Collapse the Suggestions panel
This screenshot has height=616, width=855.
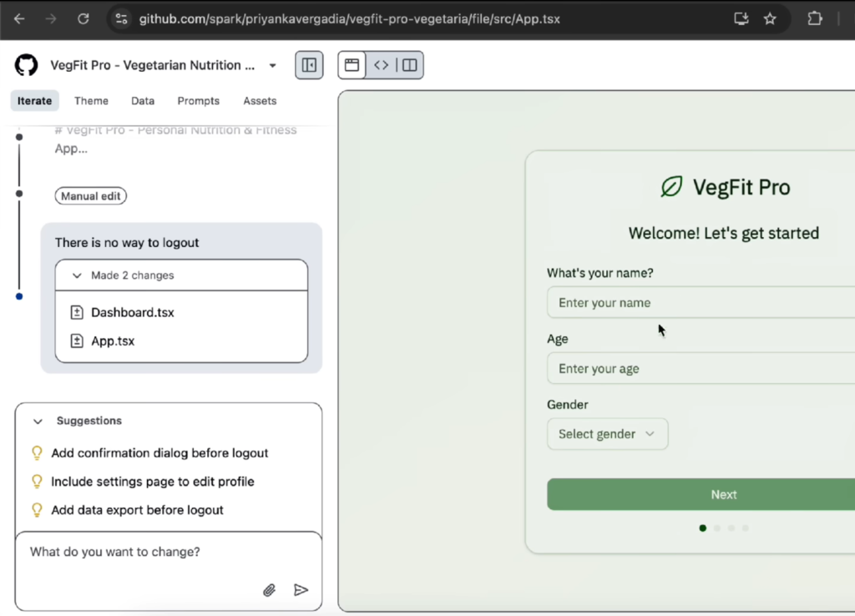[38, 422]
